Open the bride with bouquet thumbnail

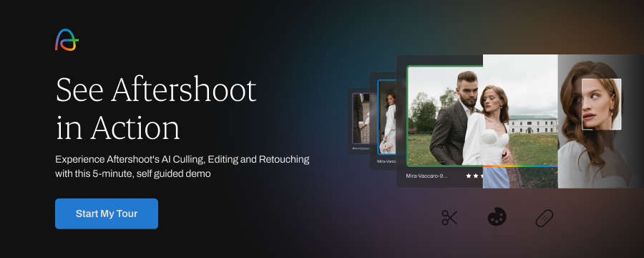coord(386,118)
